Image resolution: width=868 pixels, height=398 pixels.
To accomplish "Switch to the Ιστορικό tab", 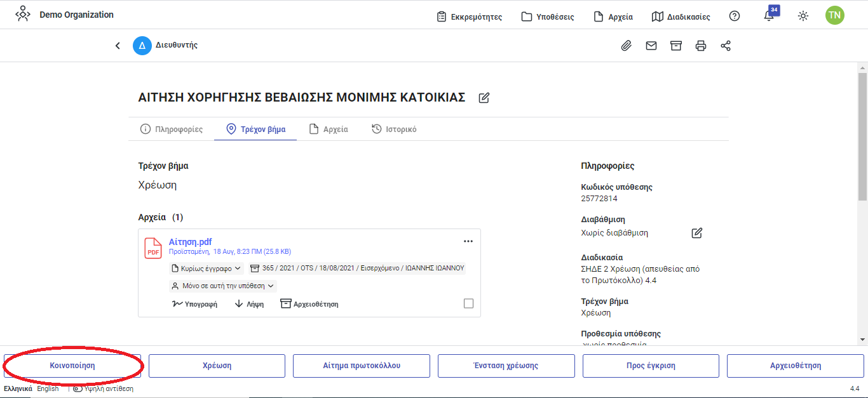I will (x=394, y=129).
